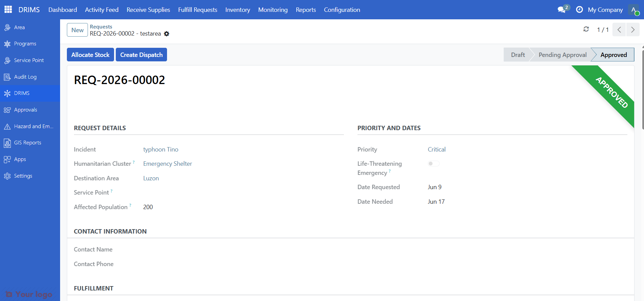Open the Approvals sidebar icon

pyautogui.click(x=7, y=110)
